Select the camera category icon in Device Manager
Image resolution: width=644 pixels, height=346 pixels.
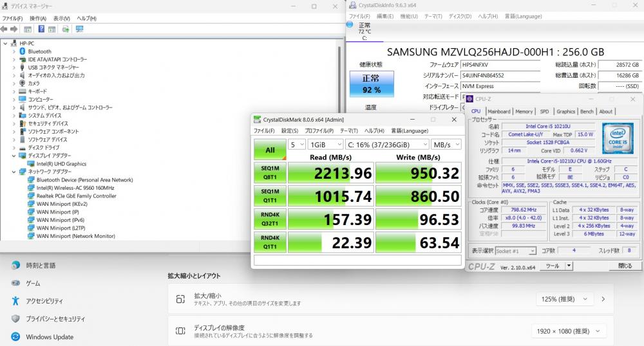(x=23, y=83)
